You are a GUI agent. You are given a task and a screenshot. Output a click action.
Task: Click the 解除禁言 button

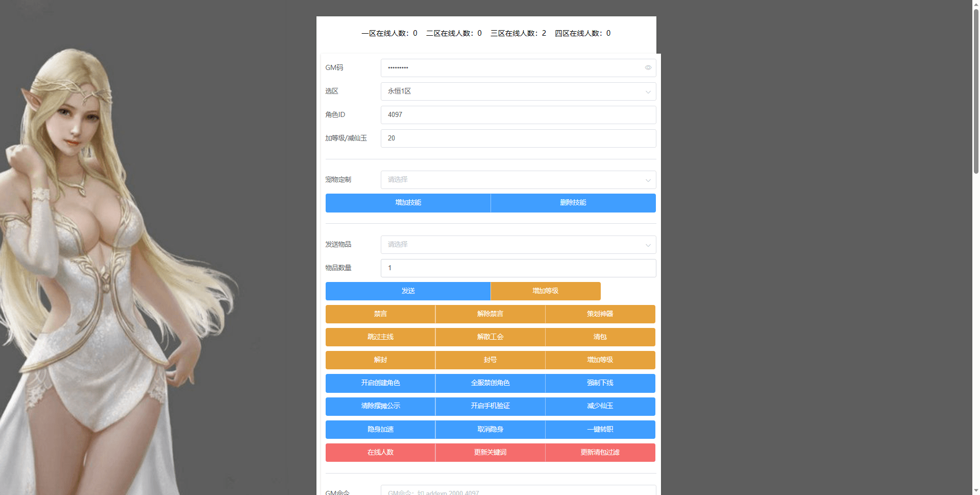490,314
